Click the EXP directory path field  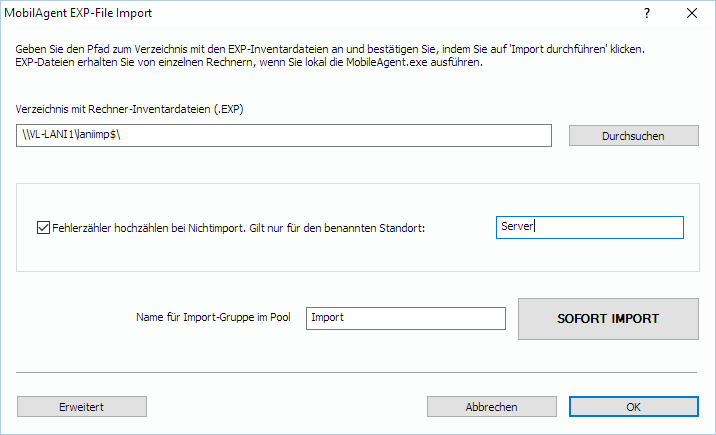coord(284,135)
